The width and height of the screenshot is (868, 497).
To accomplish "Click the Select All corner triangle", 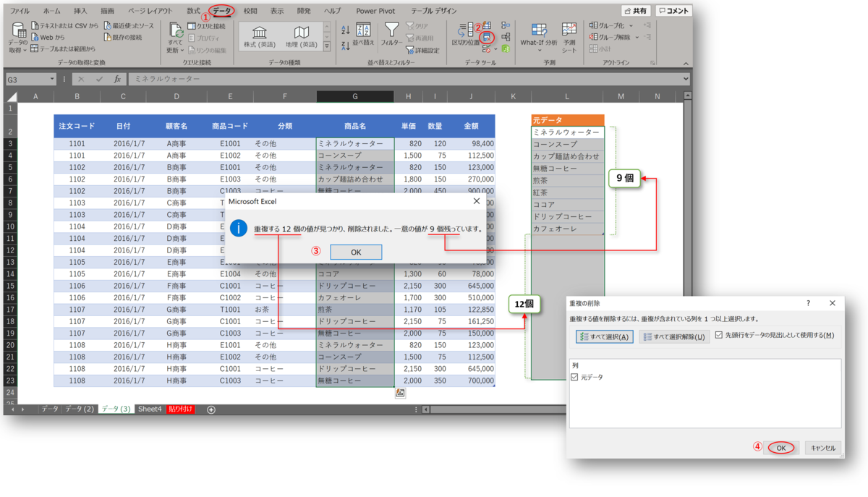I will [x=12, y=97].
